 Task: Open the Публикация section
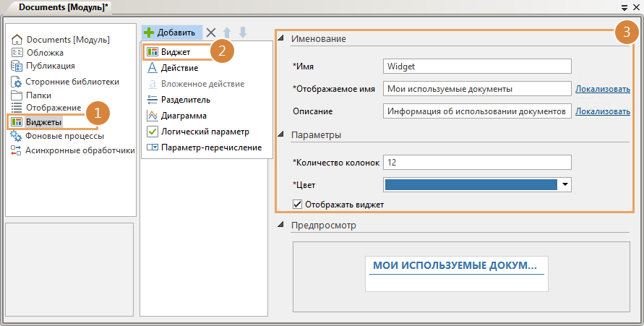point(50,65)
